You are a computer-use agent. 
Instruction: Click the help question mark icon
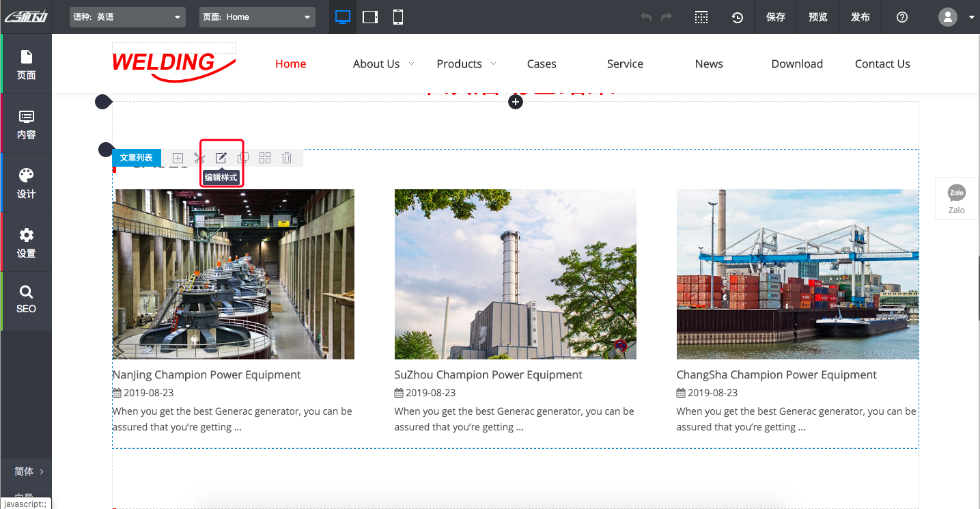click(x=902, y=18)
